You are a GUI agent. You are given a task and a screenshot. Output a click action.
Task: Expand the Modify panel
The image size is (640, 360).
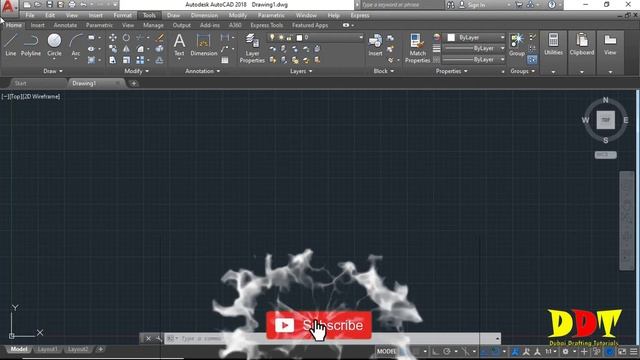tap(136, 71)
